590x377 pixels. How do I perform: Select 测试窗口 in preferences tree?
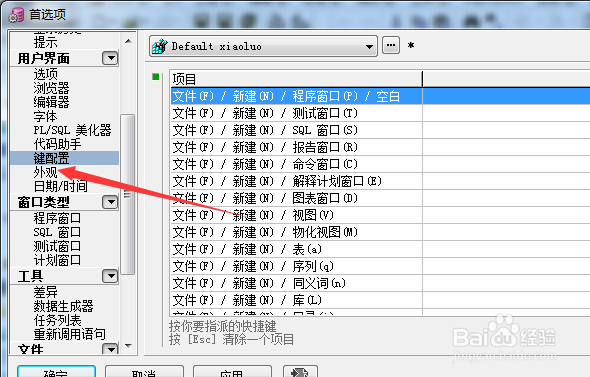(57, 246)
